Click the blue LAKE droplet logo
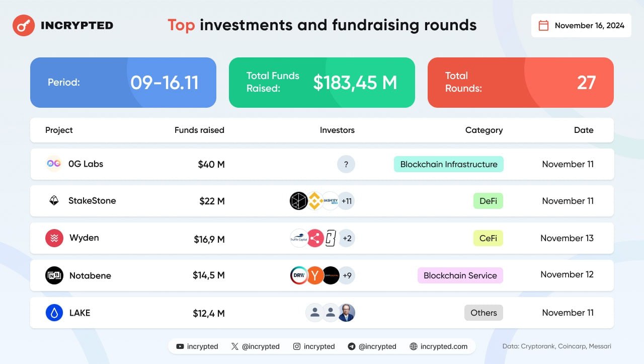Viewport: 644px width, 364px height. click(x=54, y=313)
